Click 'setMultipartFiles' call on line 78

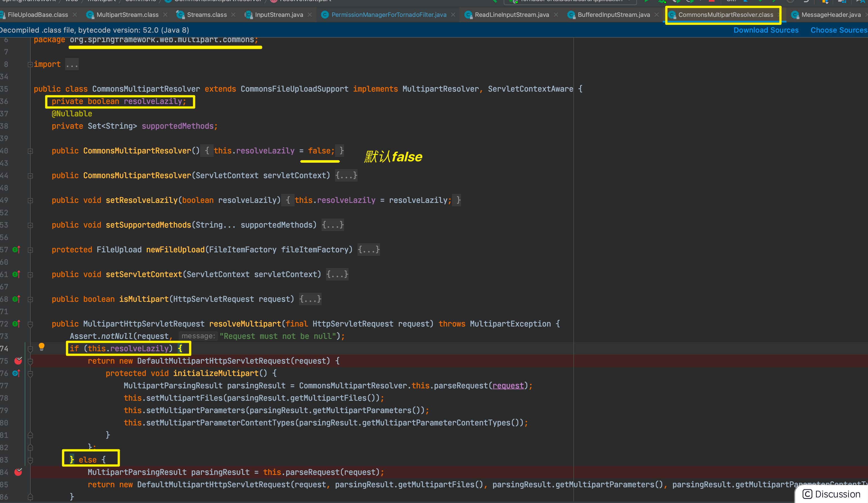185,398
